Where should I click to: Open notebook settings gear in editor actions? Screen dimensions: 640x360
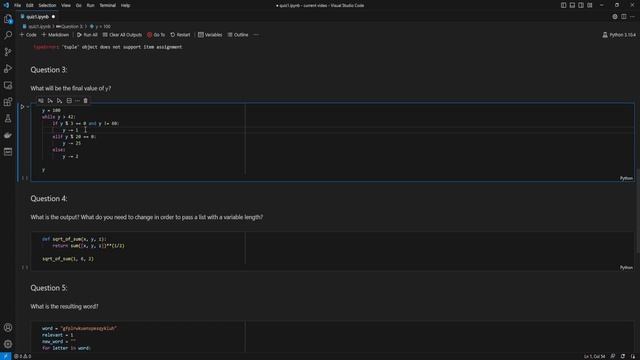tap(615, 17)
